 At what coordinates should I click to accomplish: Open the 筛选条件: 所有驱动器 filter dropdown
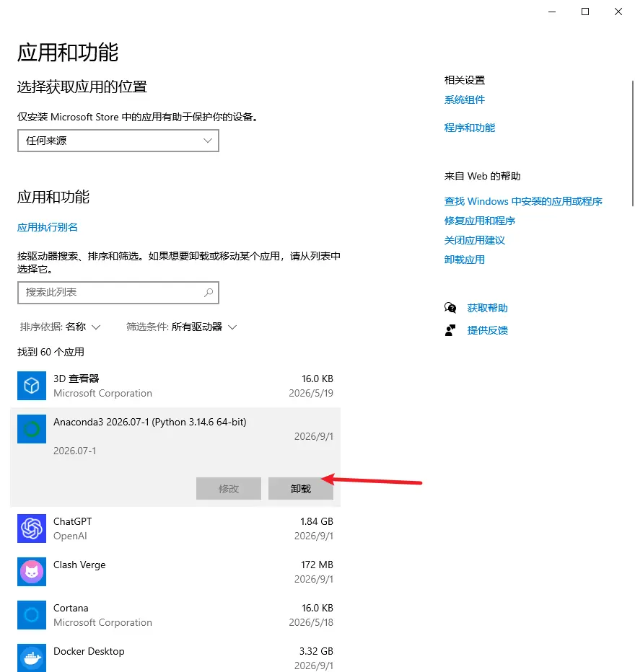pyautogui.click(x=181, y=327)
